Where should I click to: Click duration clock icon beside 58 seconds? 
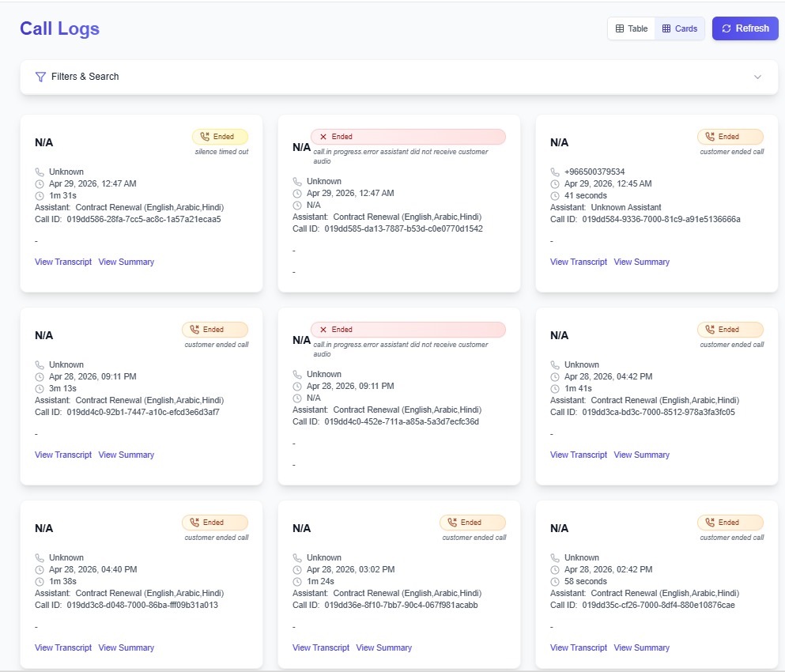coord(555,582)
